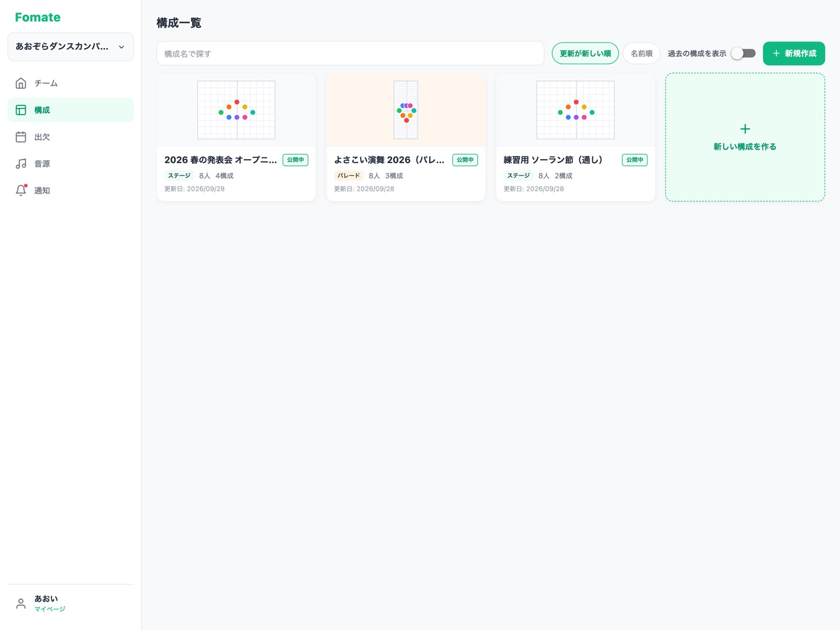This screenshot has height=630, width=840.
Task: Click the user profile icon beside あおい
Action: [21, 604]
